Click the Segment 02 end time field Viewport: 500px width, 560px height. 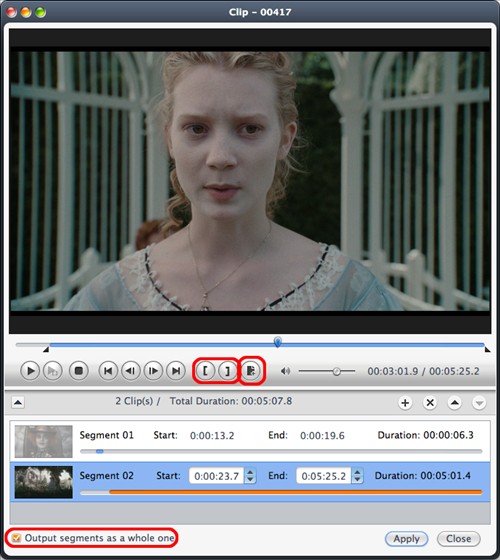(323, 476)
